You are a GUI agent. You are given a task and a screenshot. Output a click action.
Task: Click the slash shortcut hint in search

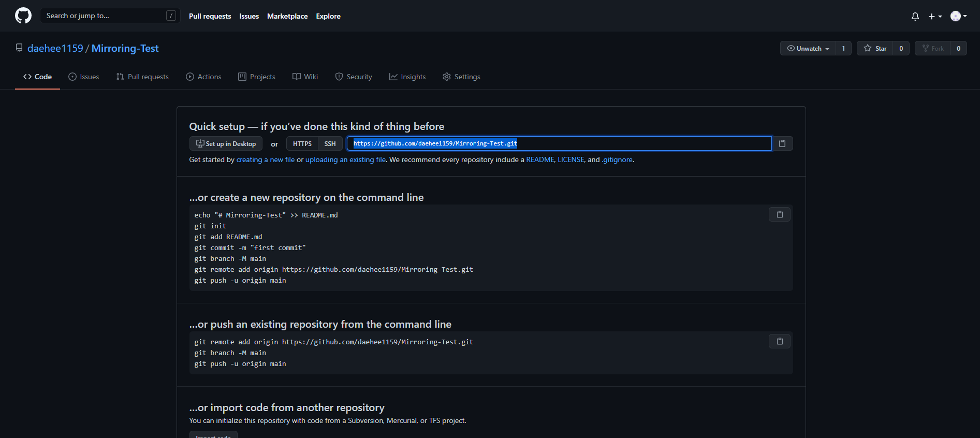pyautogui.click(x=171, y=16)
